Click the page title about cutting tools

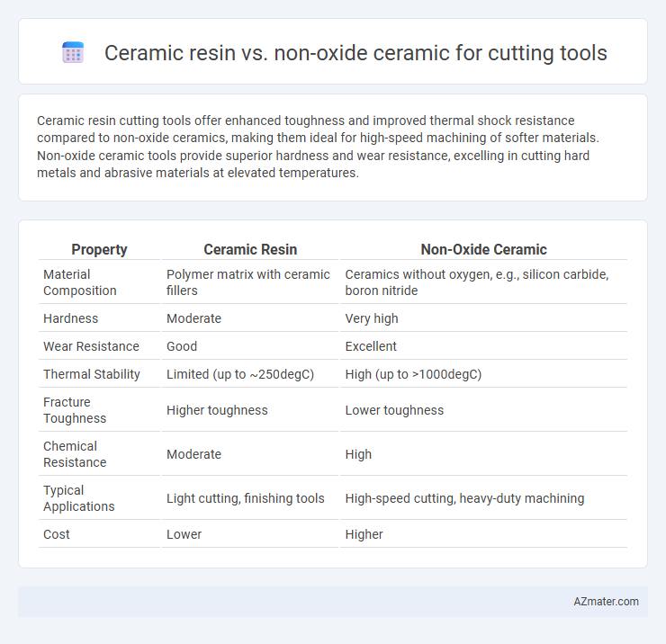point(355,53)
